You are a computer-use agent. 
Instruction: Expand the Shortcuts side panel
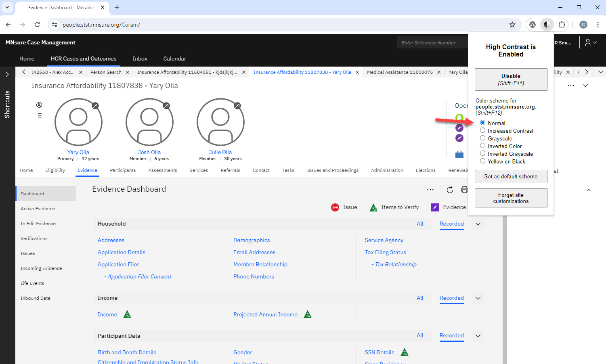coord(7,74)
